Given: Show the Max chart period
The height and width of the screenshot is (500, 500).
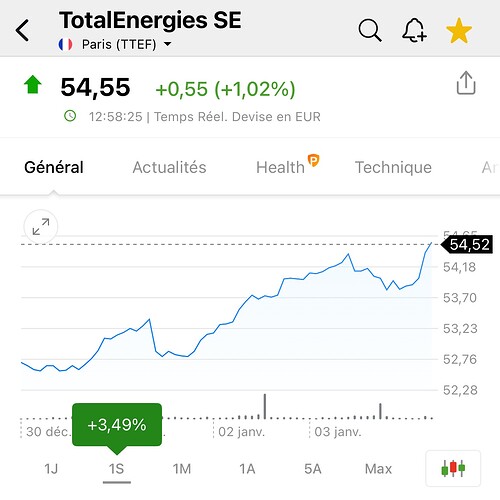Looking at the screenshot, I should pos(378,469).
